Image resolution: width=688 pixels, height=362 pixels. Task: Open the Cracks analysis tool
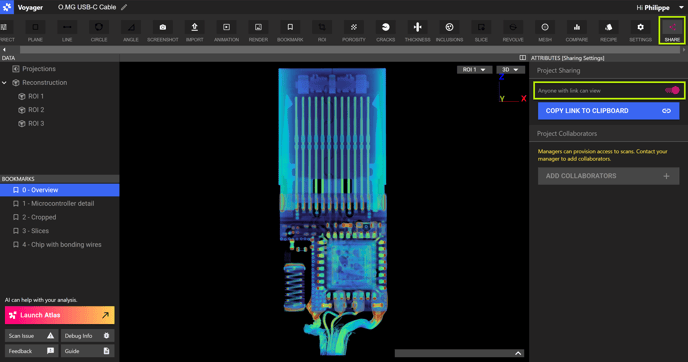pos(385,31)
